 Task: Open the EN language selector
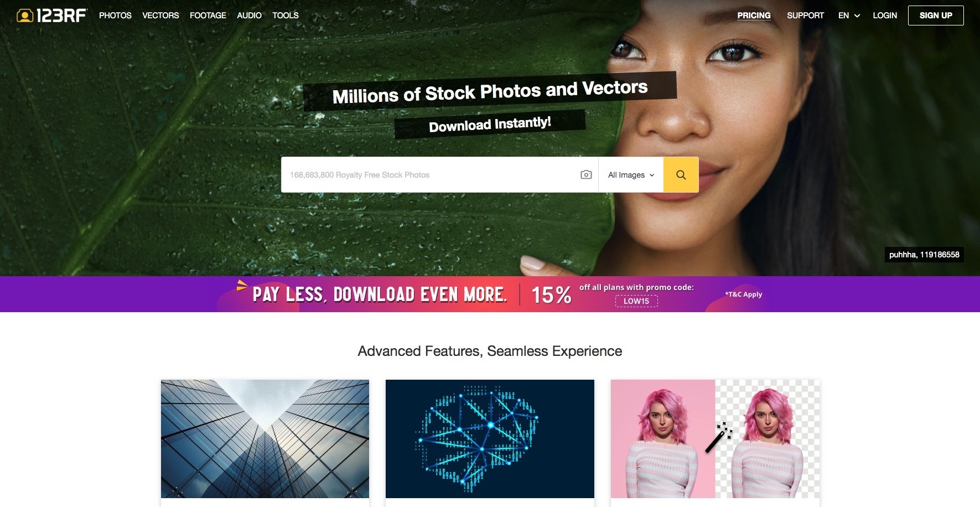coord(849,15)
